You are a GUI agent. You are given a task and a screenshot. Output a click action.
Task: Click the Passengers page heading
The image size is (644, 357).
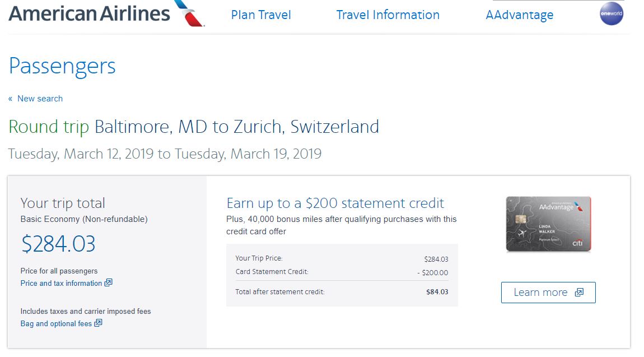point(62,66)
